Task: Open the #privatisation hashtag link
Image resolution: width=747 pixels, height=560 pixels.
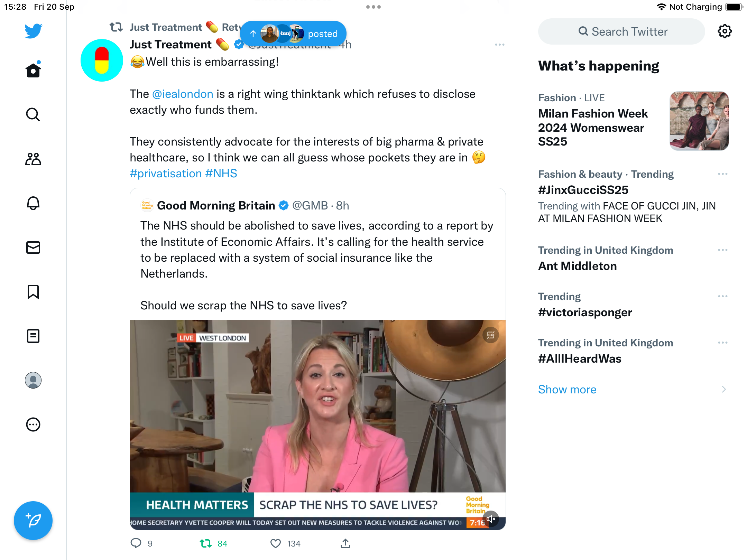Action: pyautogui.click(x=166, y=173)
